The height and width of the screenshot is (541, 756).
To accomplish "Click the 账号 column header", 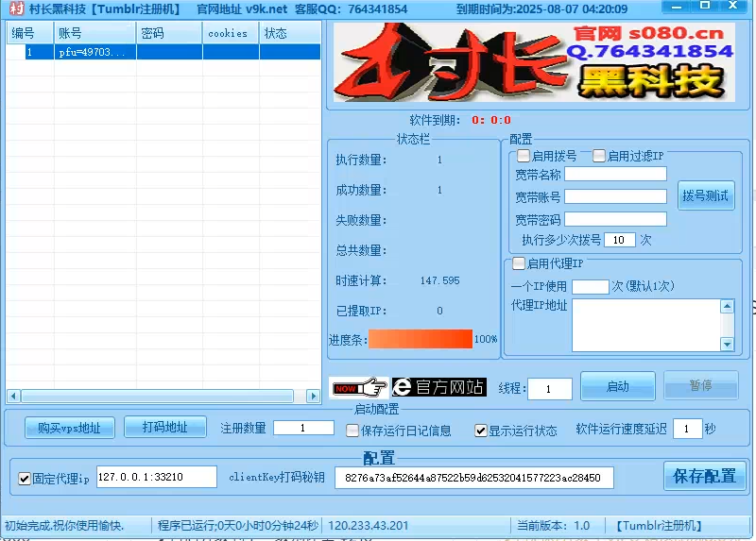I will (x=95, y=33).
